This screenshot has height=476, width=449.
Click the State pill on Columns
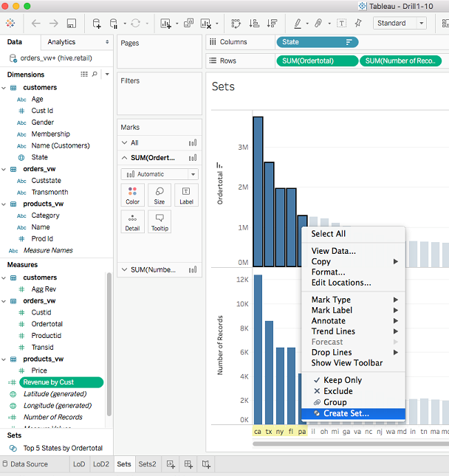[x=316, y=42]
